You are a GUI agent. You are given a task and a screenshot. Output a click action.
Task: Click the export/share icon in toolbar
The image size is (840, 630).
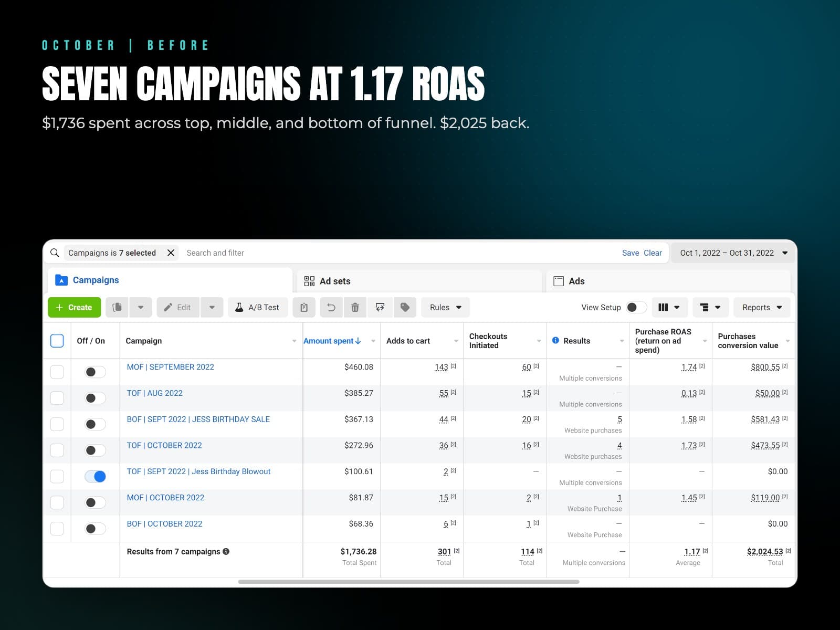point(380,308)
